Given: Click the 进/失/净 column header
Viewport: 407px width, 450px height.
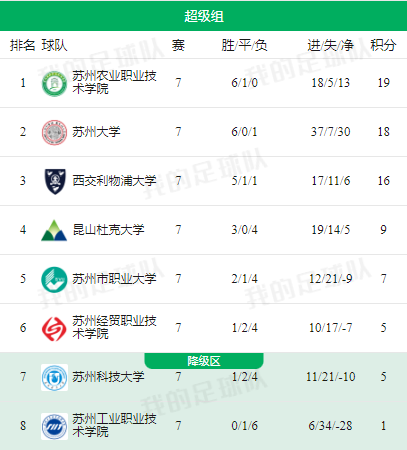Looking at the screenshot, I should [330, 45].
